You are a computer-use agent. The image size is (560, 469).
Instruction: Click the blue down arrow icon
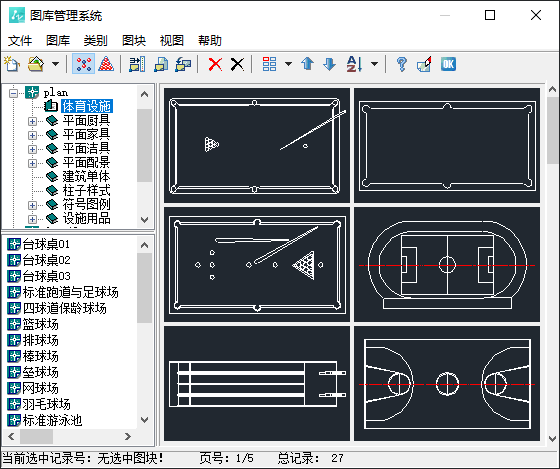coord(329,64)
